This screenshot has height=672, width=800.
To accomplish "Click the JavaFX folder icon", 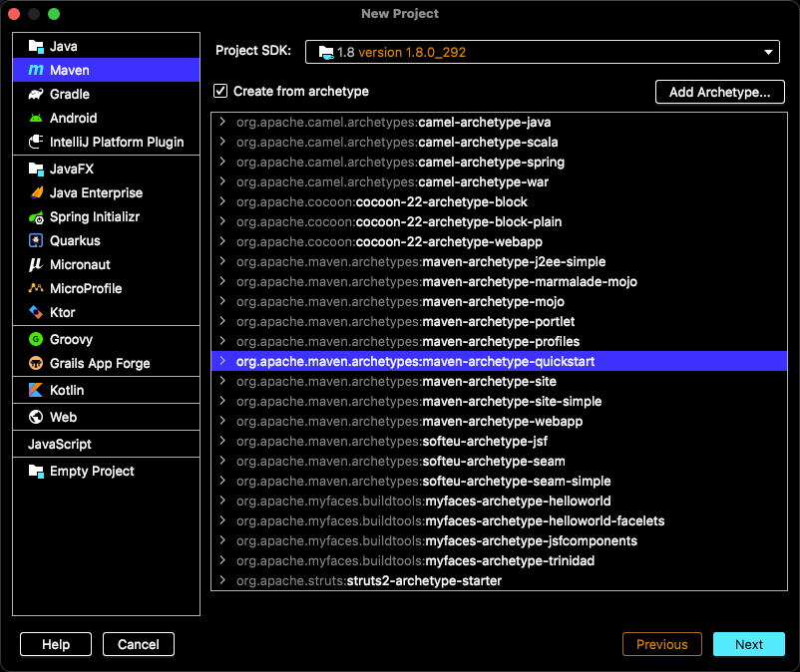I will point(36,168).
